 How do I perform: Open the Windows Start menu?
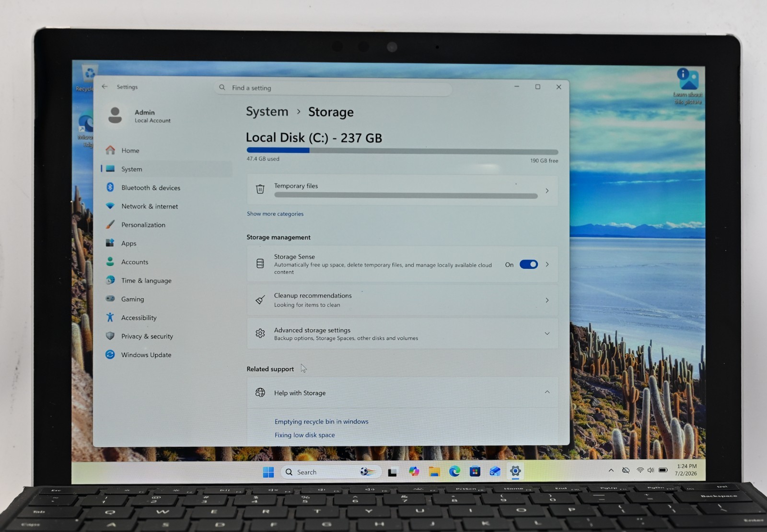coord(268,472)
